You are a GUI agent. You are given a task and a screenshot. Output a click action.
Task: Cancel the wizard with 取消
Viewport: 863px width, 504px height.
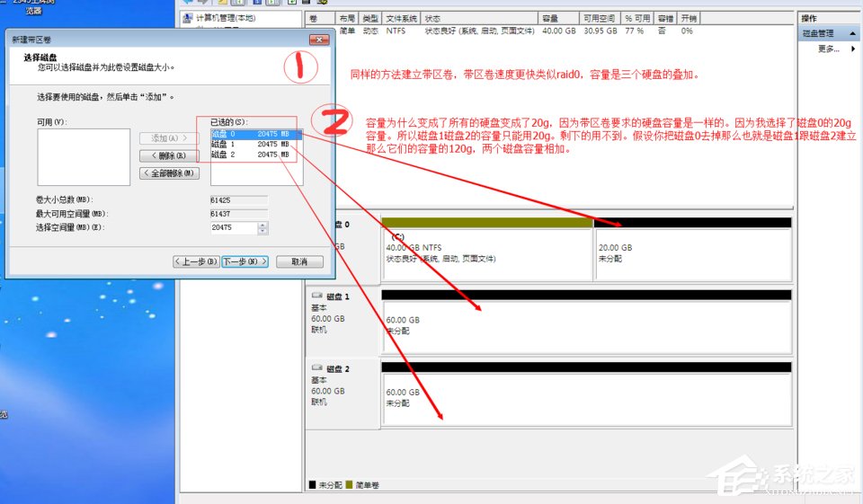coord(299,262)
